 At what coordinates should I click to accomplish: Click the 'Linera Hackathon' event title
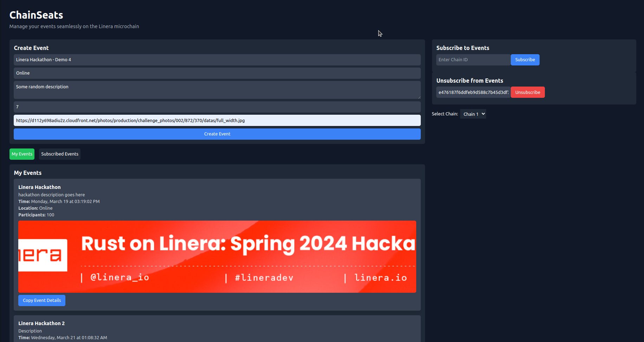[x=39, y=187]
